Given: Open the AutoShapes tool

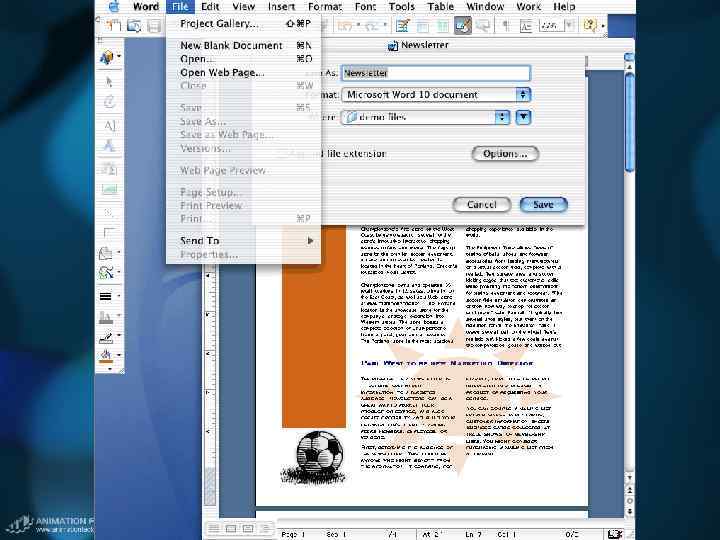Looking at the screenshot, I should click(x=106, y=253).
